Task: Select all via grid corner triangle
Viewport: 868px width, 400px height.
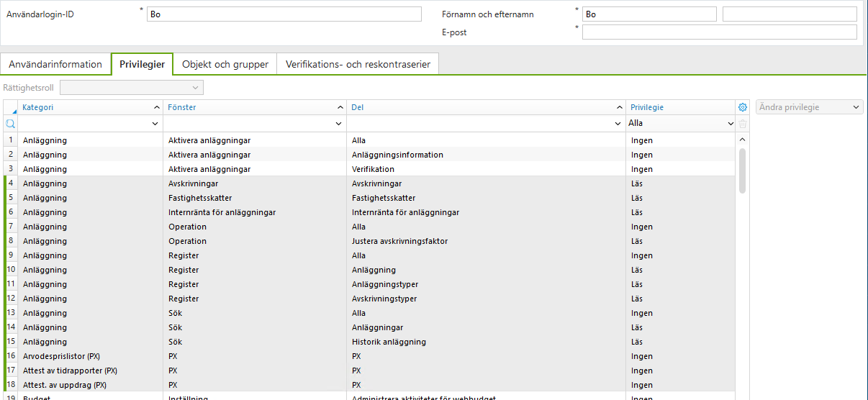Action: tap(11, 107)
